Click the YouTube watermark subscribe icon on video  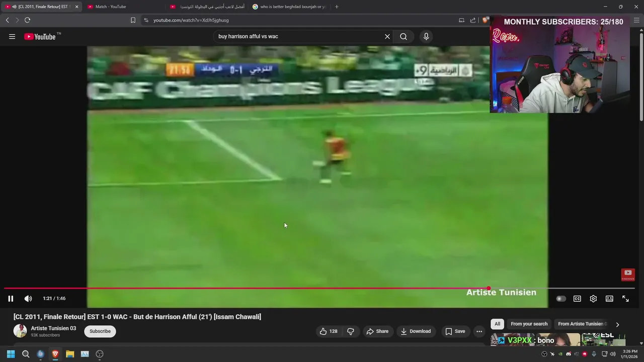[628, 275]
